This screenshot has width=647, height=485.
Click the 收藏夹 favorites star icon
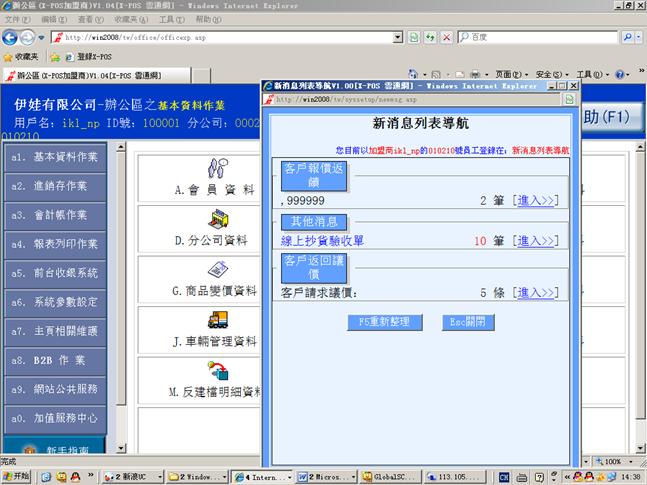(x=9, y=58)
